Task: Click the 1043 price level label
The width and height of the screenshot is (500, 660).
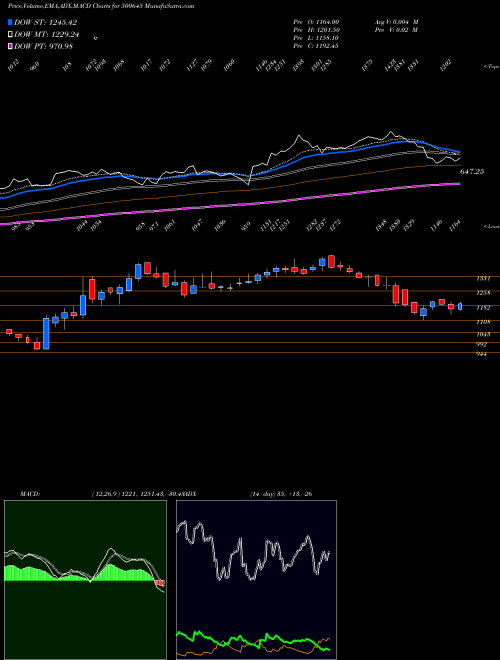Action: 483,334
